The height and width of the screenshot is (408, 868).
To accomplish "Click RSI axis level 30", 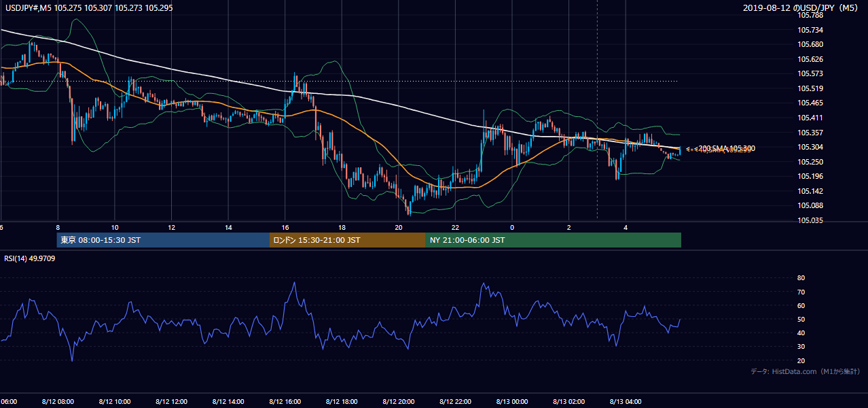I will pyautogui.click(x=801, y=347).
